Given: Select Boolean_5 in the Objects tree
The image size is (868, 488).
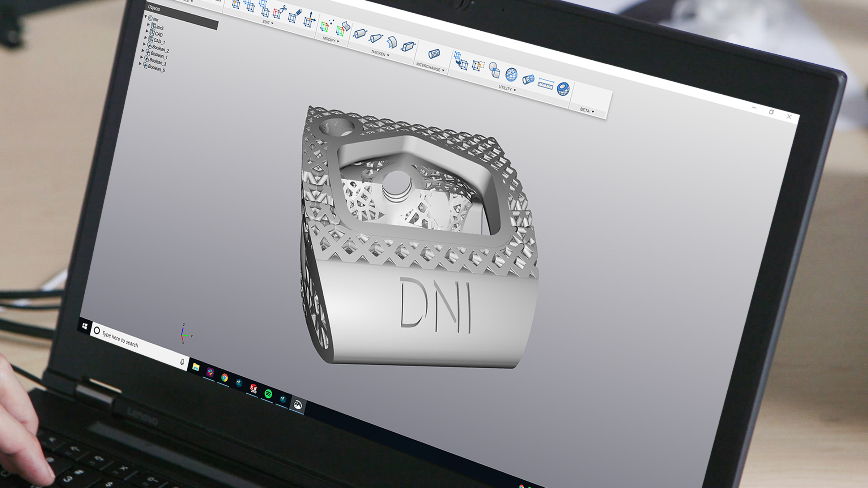Looking at the screenshot, I should pos(156,68).
